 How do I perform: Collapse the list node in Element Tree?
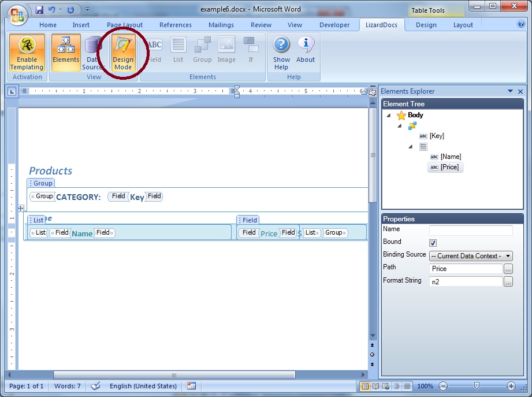411,147
